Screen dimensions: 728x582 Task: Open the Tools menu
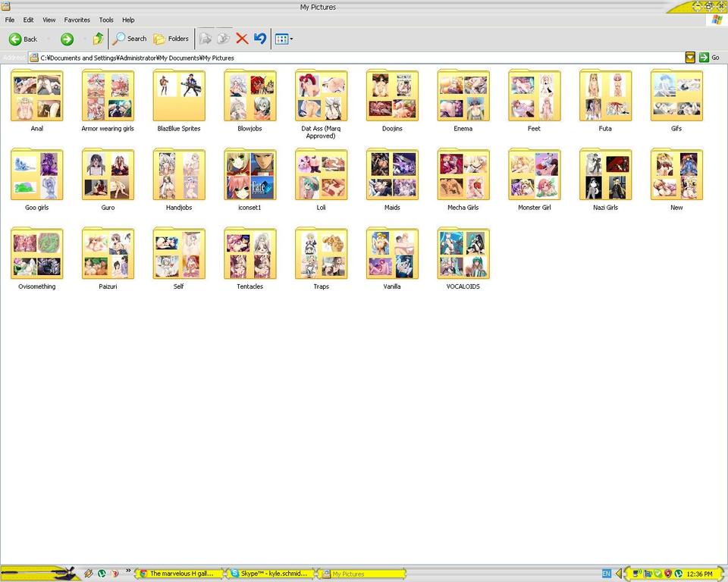pos(106,20)
